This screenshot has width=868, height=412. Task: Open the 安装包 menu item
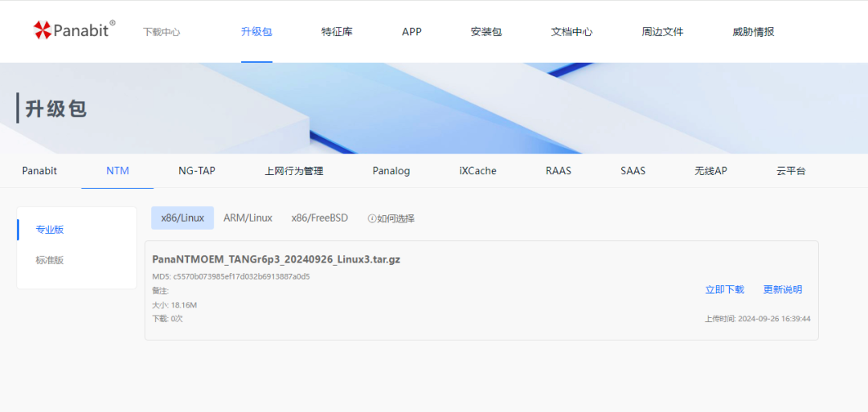pos(486,32)
